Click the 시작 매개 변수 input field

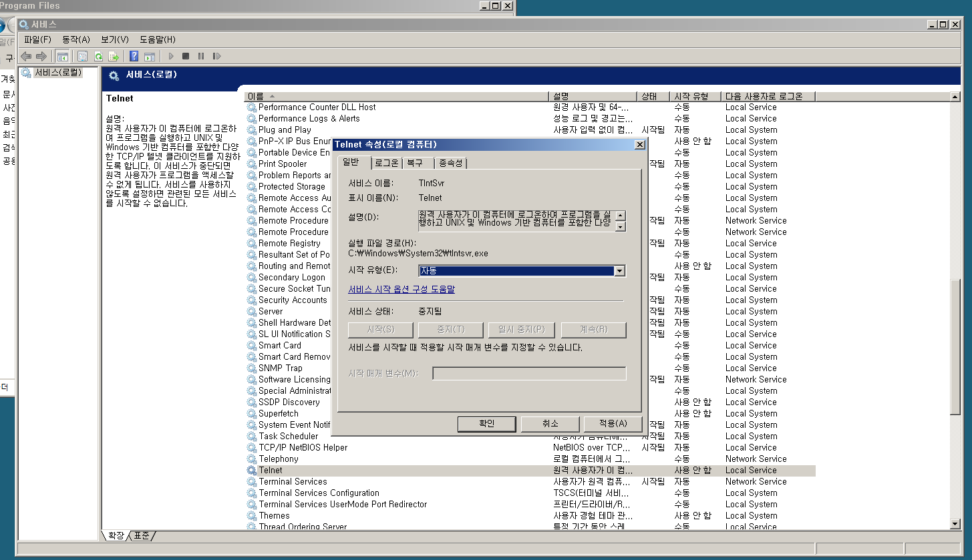[529, 373]
